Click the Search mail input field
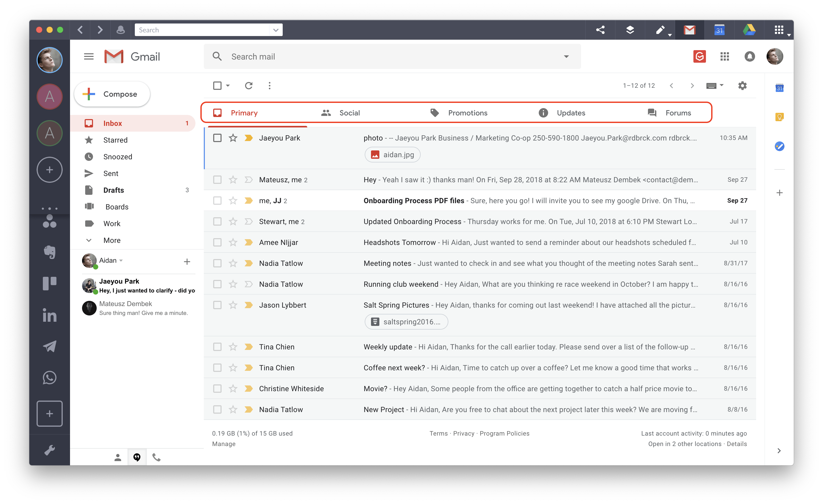The width and height of the screenshot is (823, 504). click(388, 56)
